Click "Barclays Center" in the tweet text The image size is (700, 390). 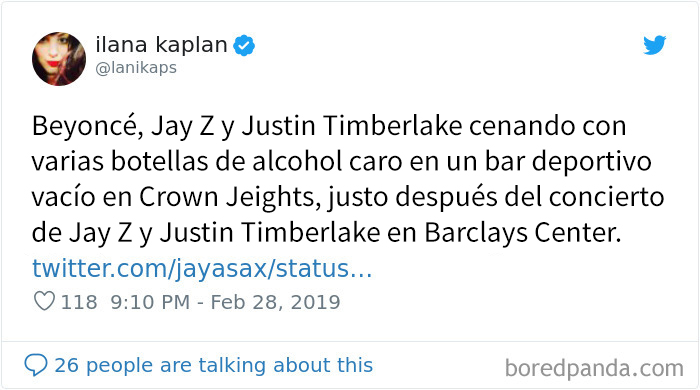[523, 233]
